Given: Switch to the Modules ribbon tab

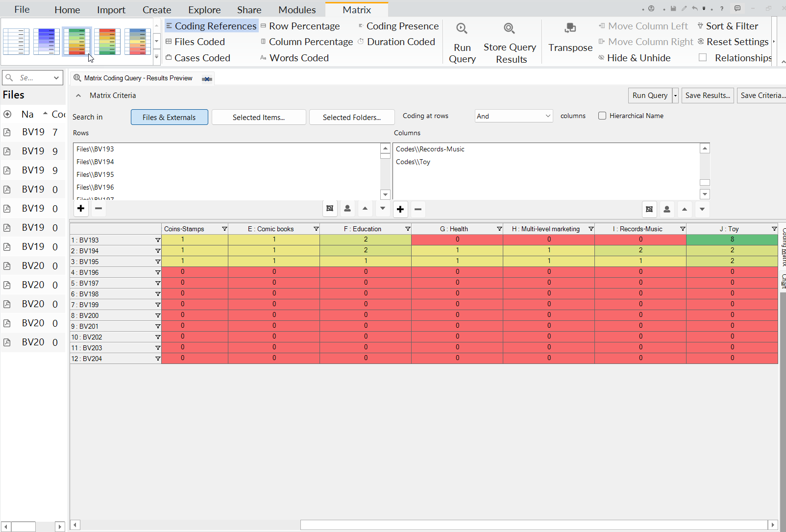Looking at the screenshot, I should [x=297, y=10].
